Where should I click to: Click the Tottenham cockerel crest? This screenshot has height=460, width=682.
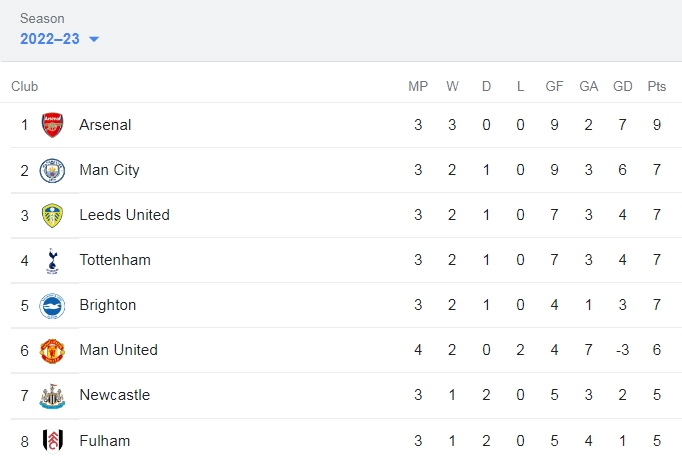pos(52,261)
